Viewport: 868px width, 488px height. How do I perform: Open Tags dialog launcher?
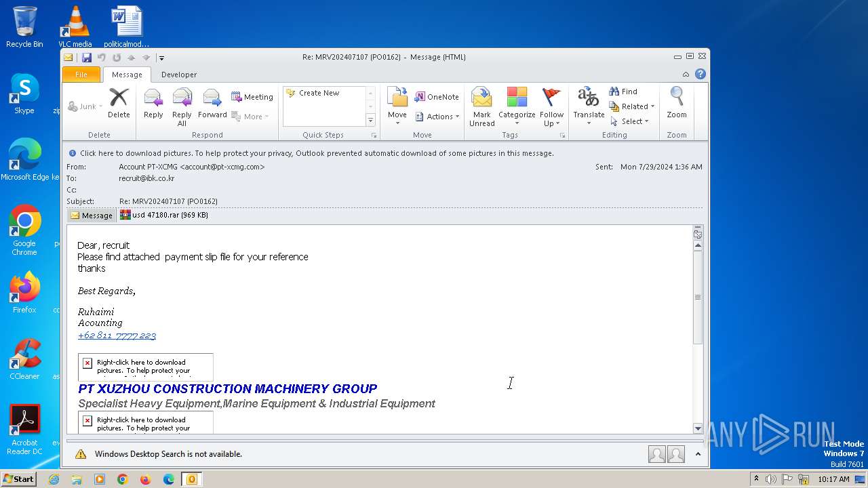(x=562, y=136)
